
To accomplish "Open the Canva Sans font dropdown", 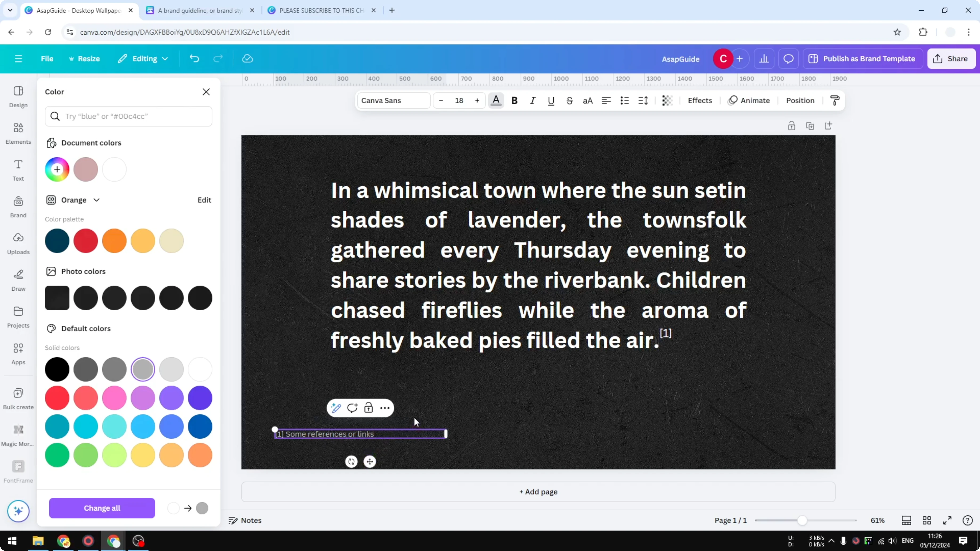I will click(393, 100).
